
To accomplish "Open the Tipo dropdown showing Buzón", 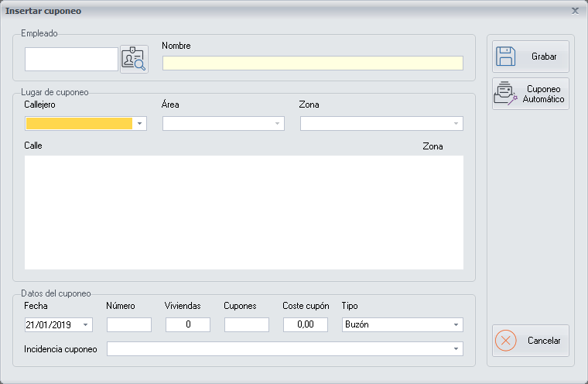I will click(x=456, y=325).
